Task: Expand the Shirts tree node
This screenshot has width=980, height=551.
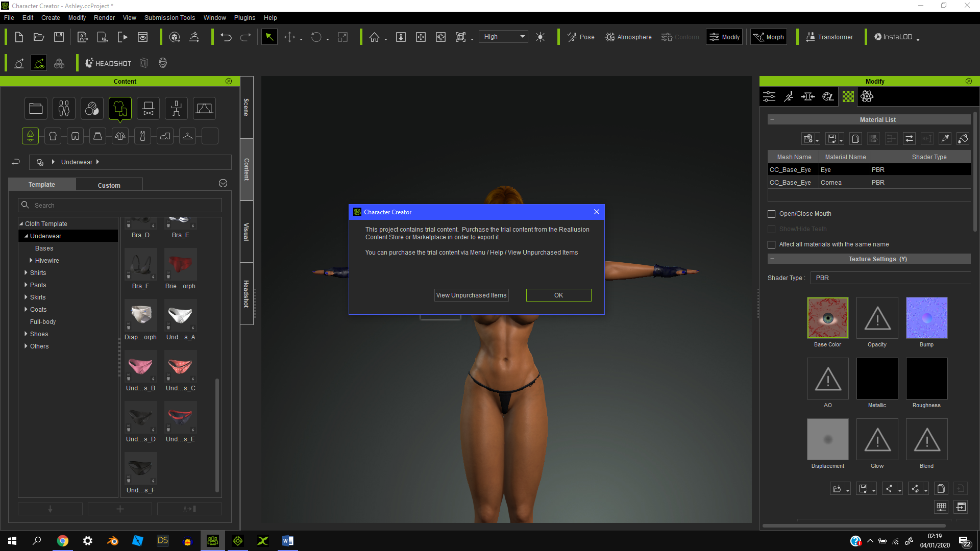Action: click(26, 272)
